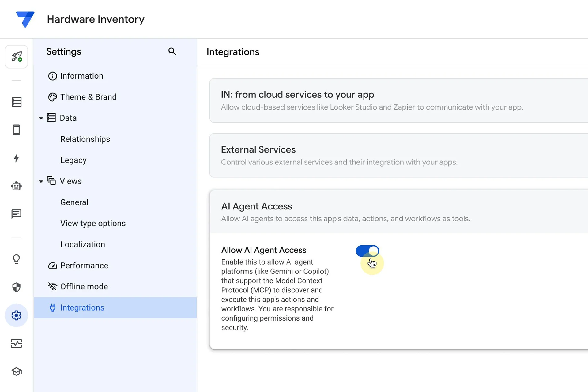The height and width of the screenshot is (392, 588).
Task: Click the Views label in Settings
Action: [x=71, y=181]
